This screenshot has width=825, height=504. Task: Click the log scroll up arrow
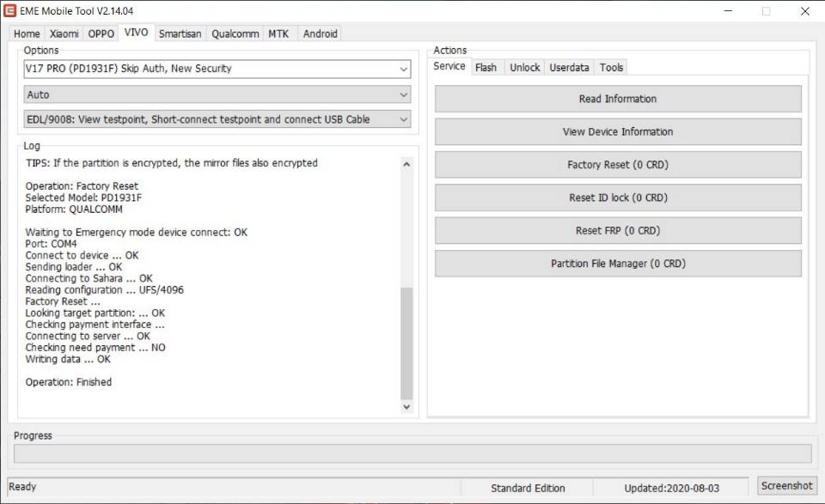pos(406,164)
